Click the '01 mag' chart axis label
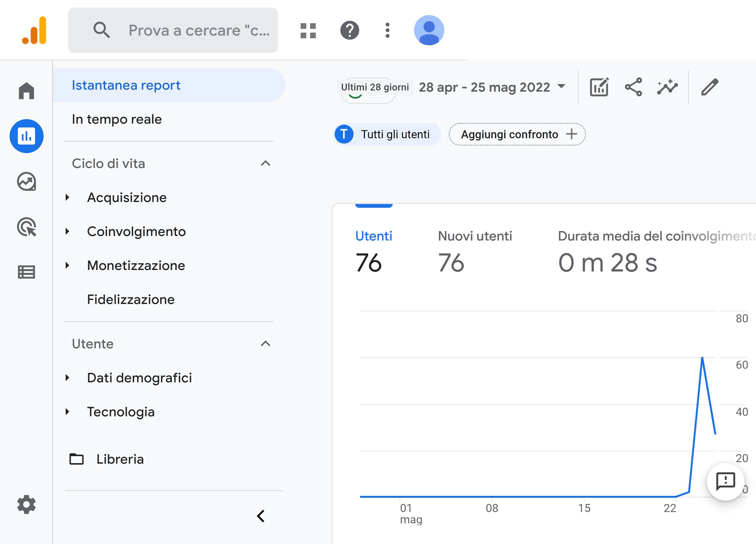 click(x=411, y=514)
